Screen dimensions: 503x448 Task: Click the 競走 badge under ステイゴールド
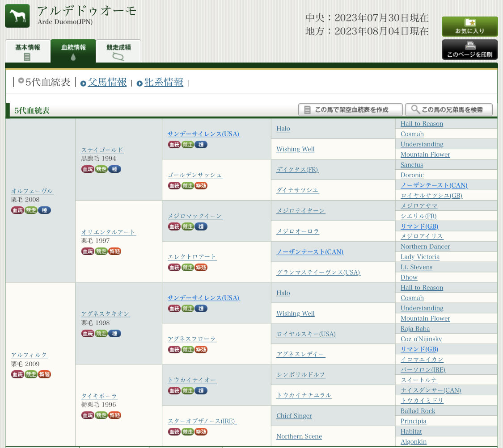pos(101,169)
